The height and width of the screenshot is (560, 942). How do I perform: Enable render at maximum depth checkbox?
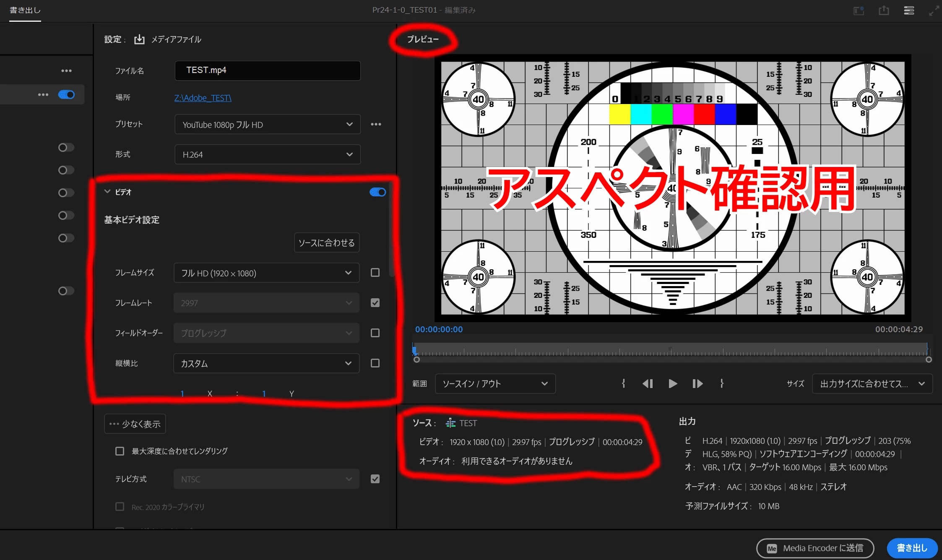click(x=120, y=451)
